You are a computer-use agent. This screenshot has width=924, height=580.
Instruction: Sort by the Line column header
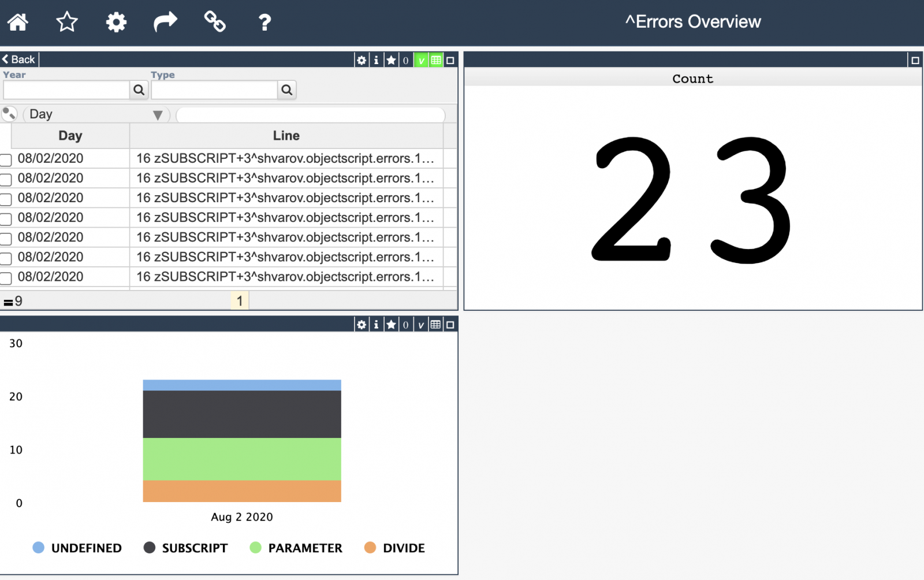tap(286, 136)
